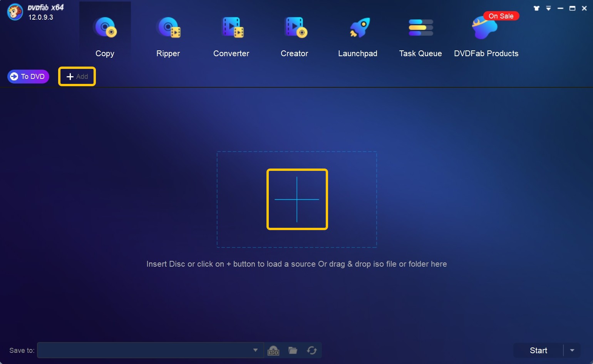Close the DVDFab window
This screenshot has height=364, width=593.
(584, 8)
